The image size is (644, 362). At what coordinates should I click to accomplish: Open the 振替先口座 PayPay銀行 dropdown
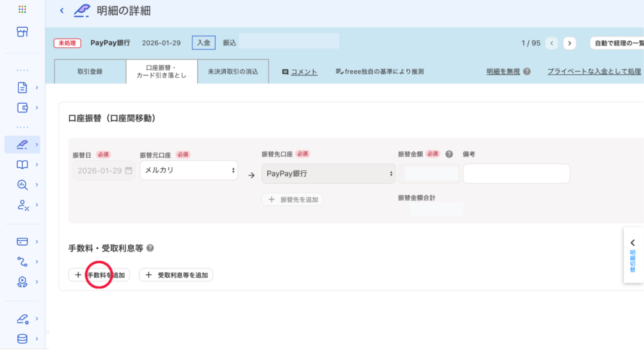point(328,173)
